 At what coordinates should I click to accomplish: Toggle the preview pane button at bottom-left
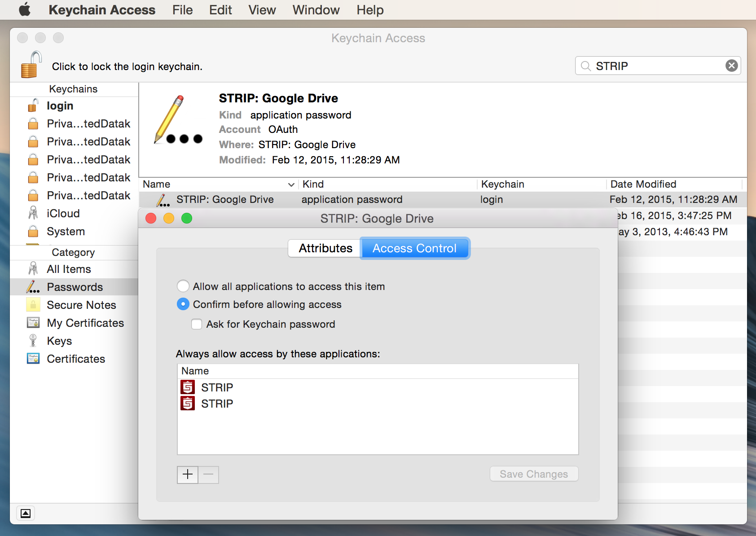(x=26, y=513)
